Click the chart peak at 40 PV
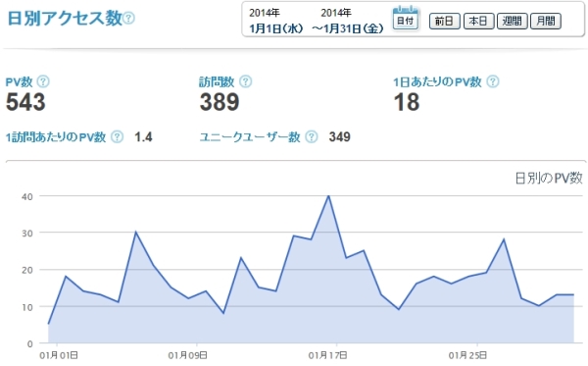Image resolution: width=588 pixels, height=366 pixels. pos(328,195)
